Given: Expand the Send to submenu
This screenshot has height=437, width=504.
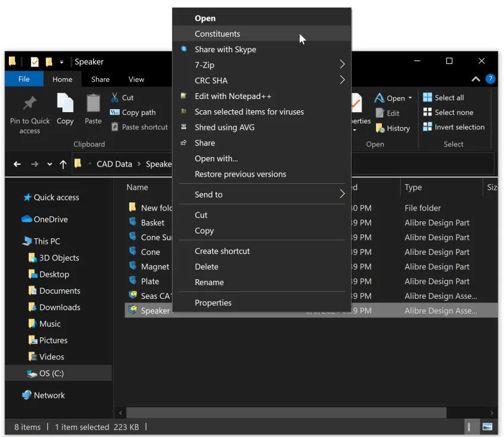Looking at the screenshot, I should point(342,194).
